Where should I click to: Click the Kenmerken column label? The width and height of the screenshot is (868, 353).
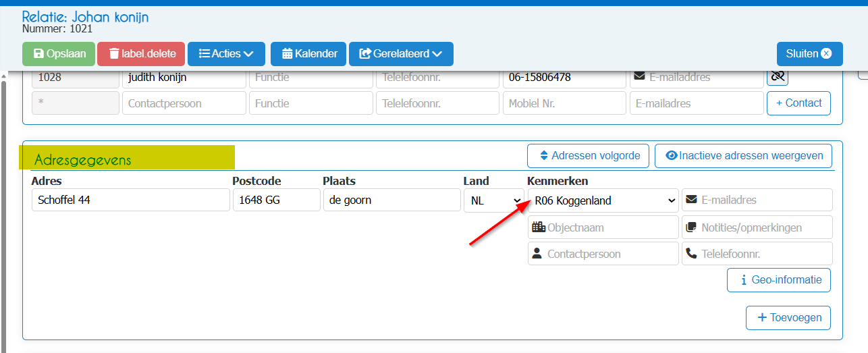[x=558, y=181]
